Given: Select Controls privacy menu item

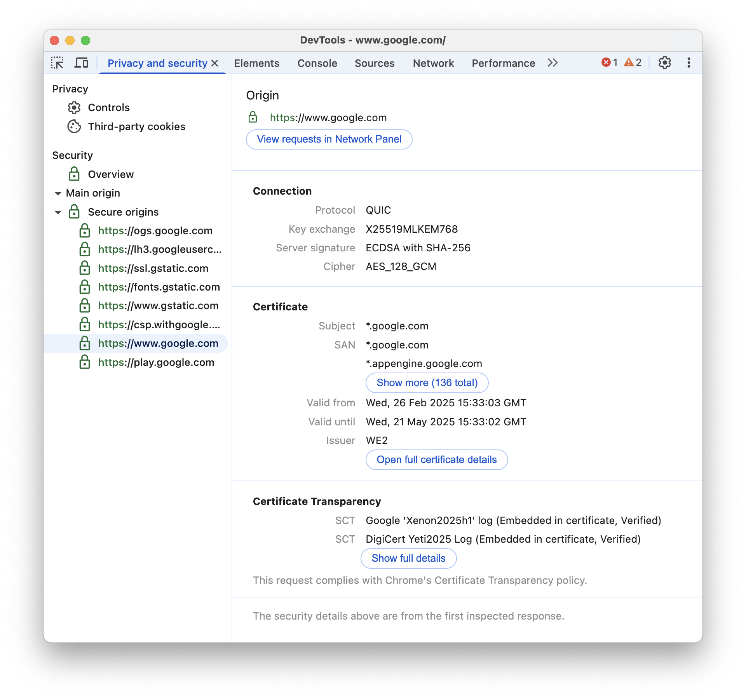Looking at the screenshot, I should (108, 106).
